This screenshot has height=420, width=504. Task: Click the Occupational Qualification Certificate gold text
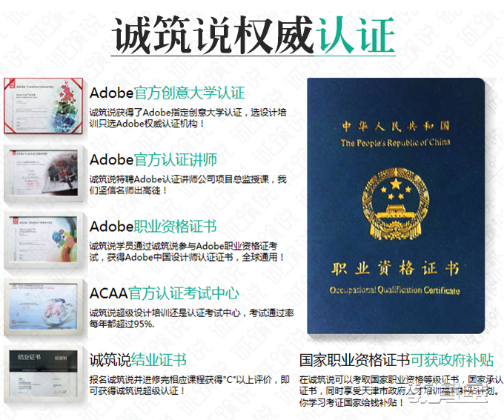[395, 290]
